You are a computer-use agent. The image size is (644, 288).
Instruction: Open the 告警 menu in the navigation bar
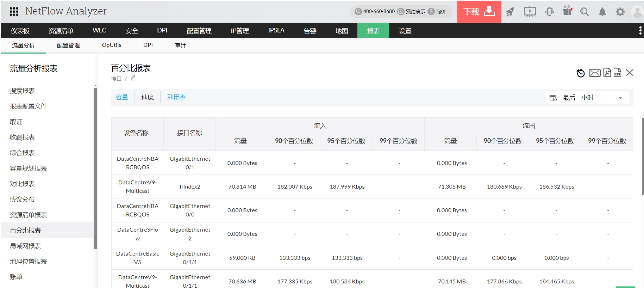(x=310, y=31)
